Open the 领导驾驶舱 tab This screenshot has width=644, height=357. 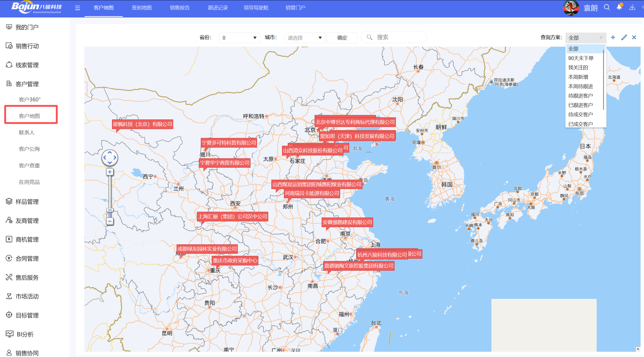(x=256, y=8)
